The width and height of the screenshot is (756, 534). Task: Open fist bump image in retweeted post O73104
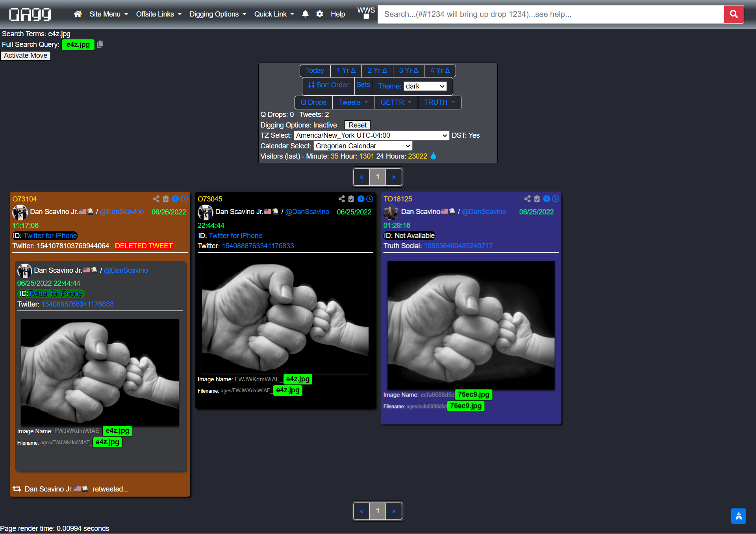pyautogui.click(x=100, y=372)
